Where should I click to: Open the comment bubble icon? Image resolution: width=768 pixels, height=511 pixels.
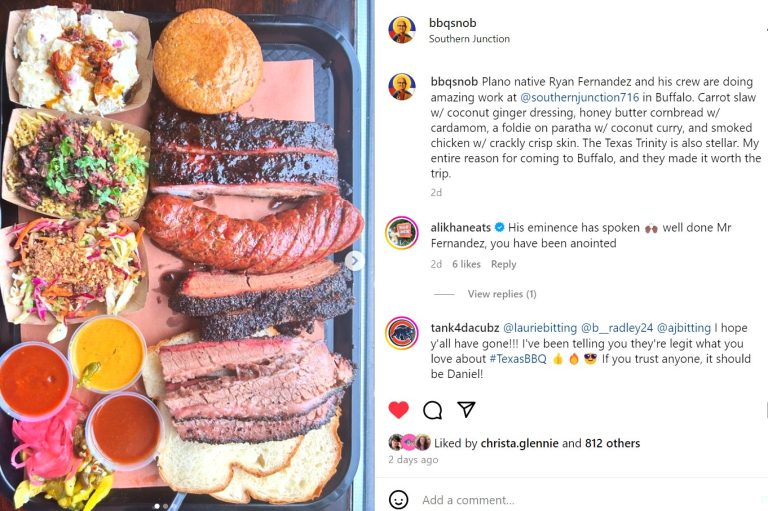pyautogui.click(x=432, y=410)
